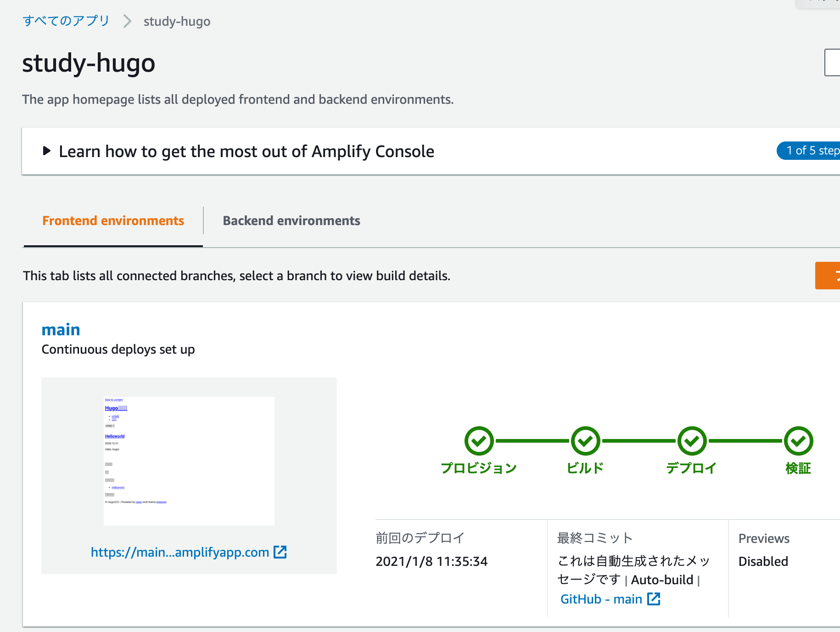The height and width of the screenshot is (632, 840).
Task: Open the すべてのアプリ breadcrumb link
Action: coord(66,21)
